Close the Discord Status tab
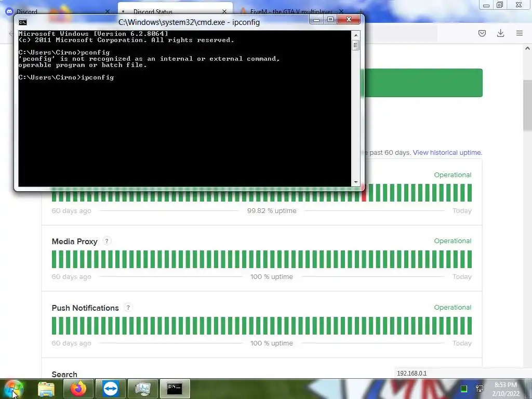Viewport: 532px width, 399px height. click(x=224, y=11)
